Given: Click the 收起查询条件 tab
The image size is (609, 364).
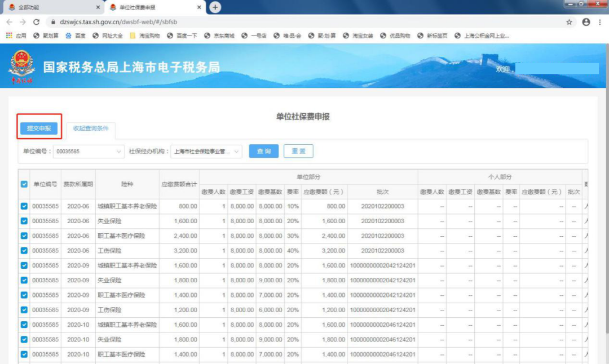Looking at the screenshot, I should [x=91, y=128].
